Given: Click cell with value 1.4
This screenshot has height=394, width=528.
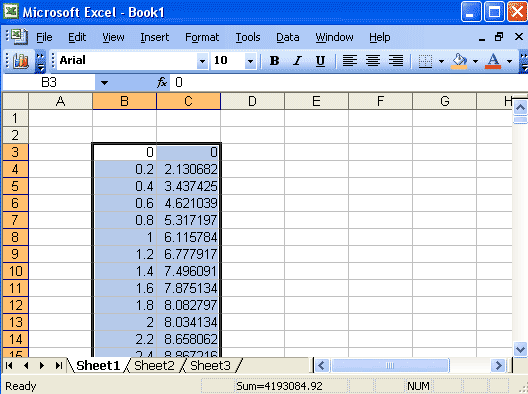Looking at the screenshot, I should [x=125, y=271].
